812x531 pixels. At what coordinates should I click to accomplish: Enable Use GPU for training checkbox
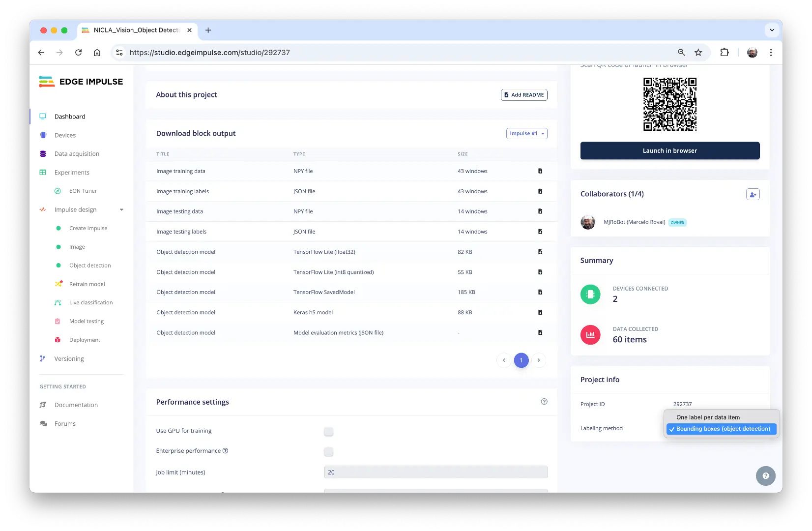click(329, 432)
